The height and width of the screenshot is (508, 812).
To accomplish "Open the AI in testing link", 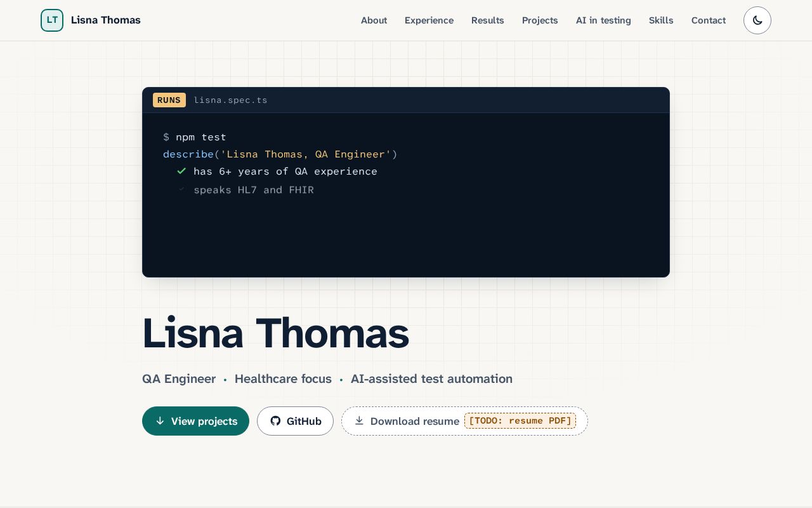I will click(603, 20).
